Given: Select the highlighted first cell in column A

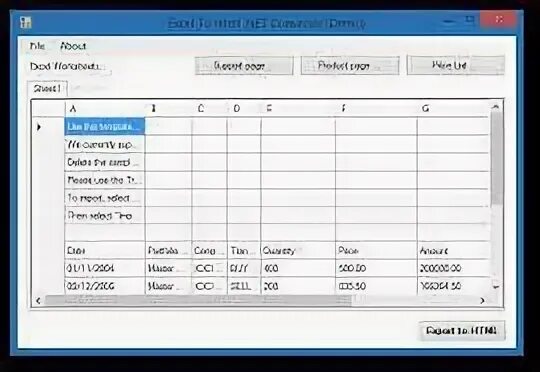Looking at the screenshot, I should click(x=105, y=126).
